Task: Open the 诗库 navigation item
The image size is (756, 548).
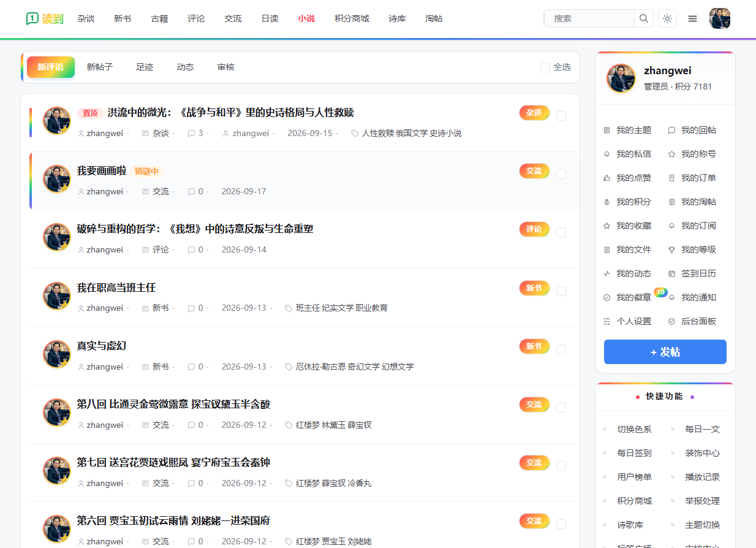Action: coord(397,18)
